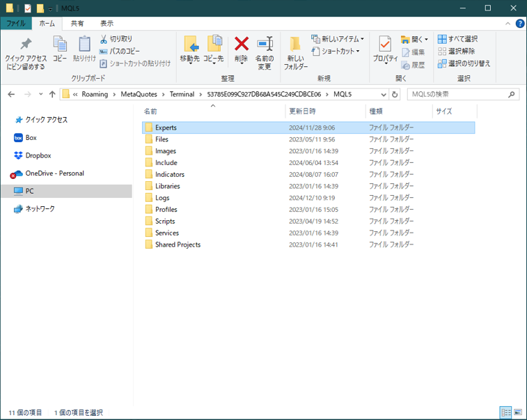Click the Copy (コピー) ribbon icon
The image size is (527, 420).
click(x=60, y=46)
